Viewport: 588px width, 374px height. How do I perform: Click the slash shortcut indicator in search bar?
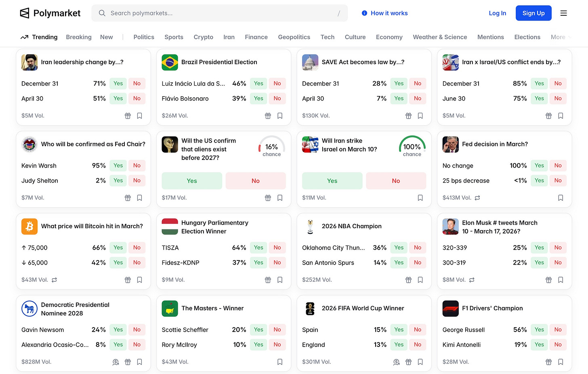(339, 13)
